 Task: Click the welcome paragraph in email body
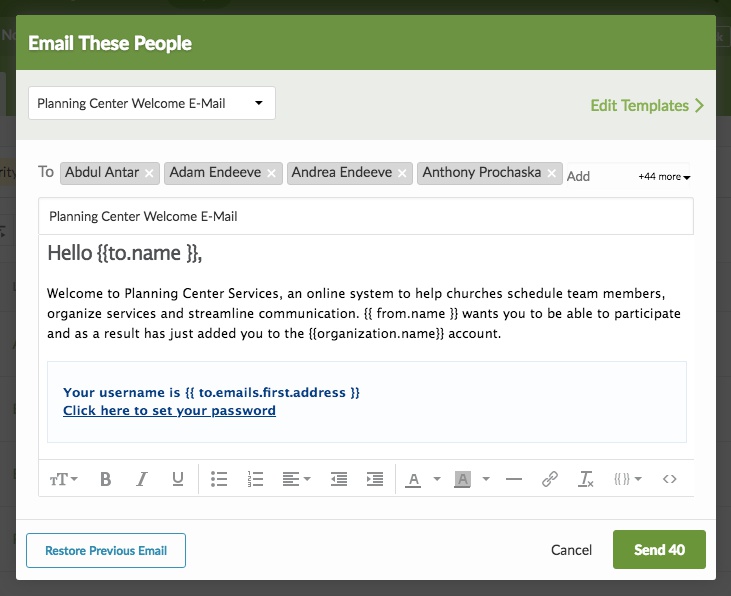[364, 313]
